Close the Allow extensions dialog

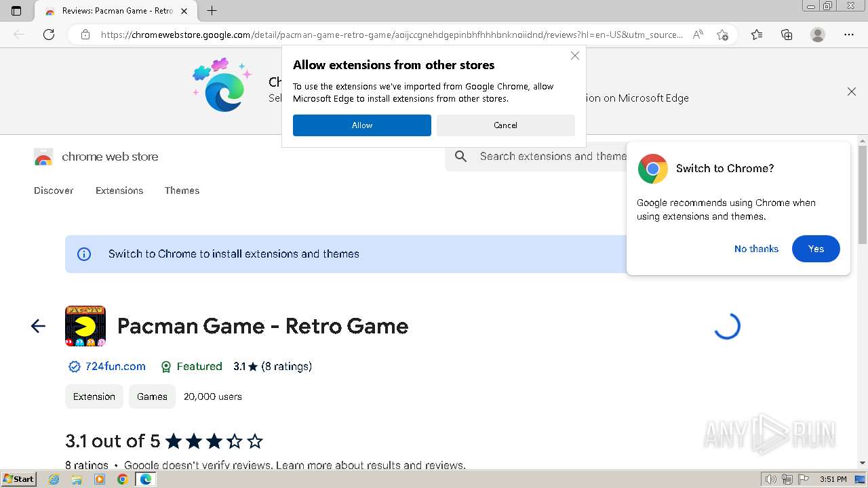pyautogui.click(x=575, y=56)
